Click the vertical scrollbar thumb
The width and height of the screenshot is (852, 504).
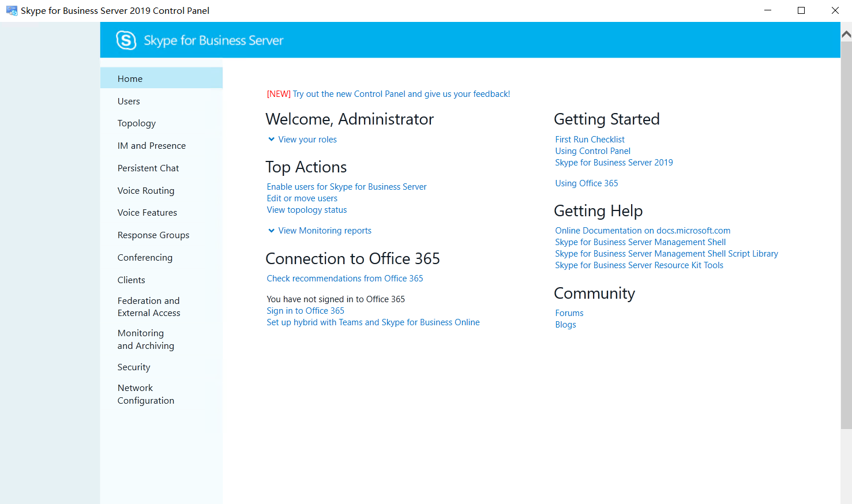click(846, 235)
